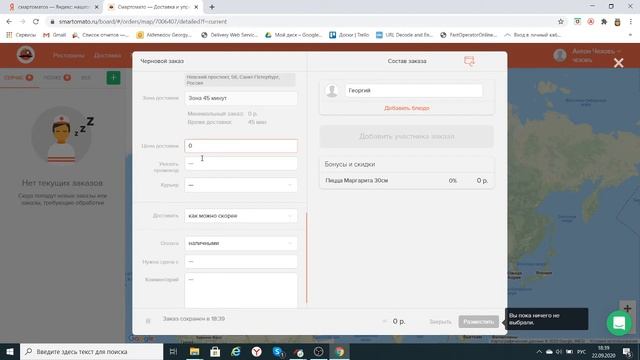Click the Chrome icon in the taskbar
This screenshot has height=360, width=640.
pyautogui.click(x=340, y=351)
